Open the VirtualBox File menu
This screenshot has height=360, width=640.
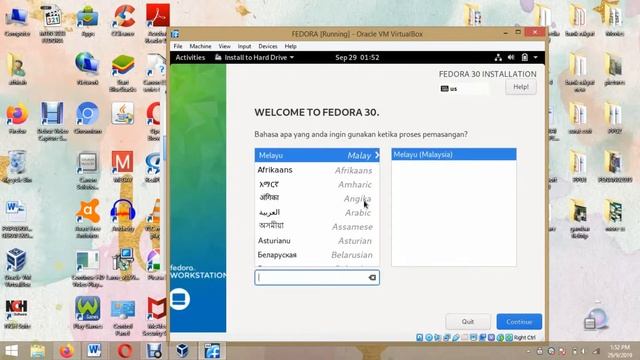[x=178, y=46]
